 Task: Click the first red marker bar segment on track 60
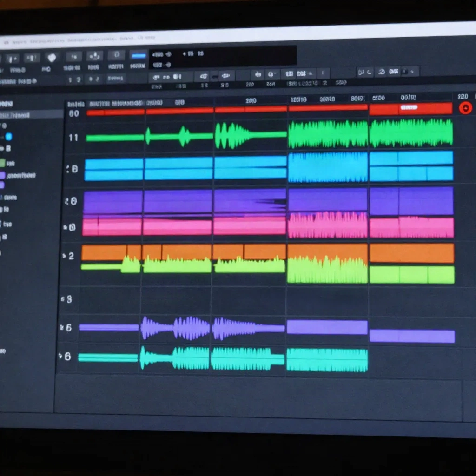pos(115,112)
